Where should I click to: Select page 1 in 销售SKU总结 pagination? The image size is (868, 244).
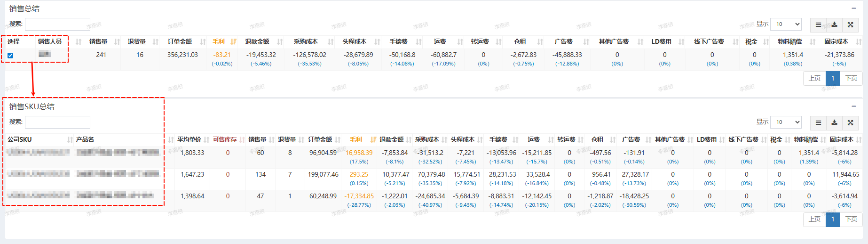pyautogui.click(x=833, y=219)
